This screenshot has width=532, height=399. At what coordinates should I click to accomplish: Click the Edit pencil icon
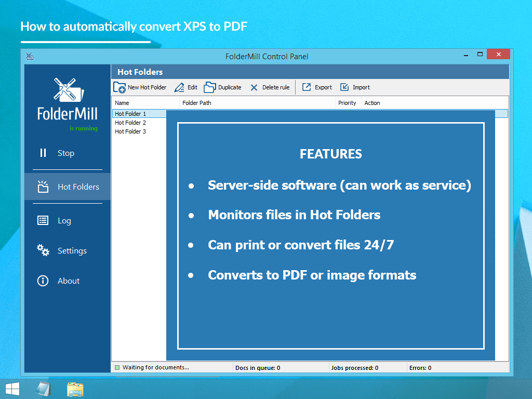(x=179, y=87)
